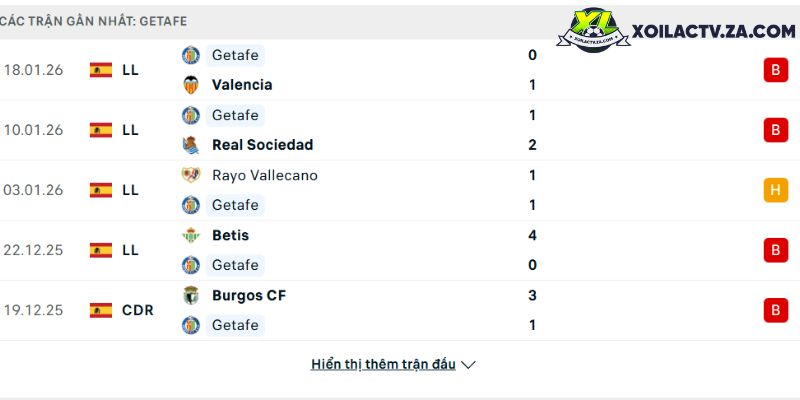The width and height of the screenshot is (800, 400).
Task: Click the Betis club crest icon
Action: pyautogui.click(x=190, y=235)
